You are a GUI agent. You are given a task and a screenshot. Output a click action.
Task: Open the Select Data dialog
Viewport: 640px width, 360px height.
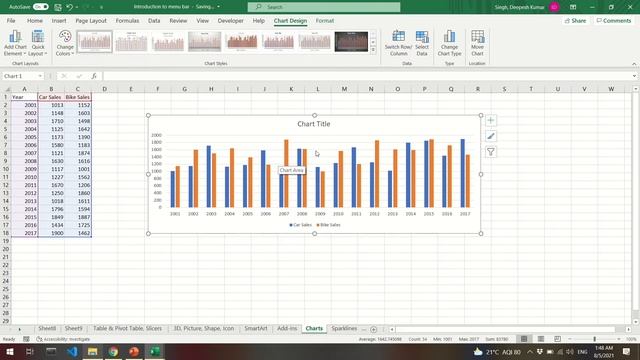[x=422, y=43]
